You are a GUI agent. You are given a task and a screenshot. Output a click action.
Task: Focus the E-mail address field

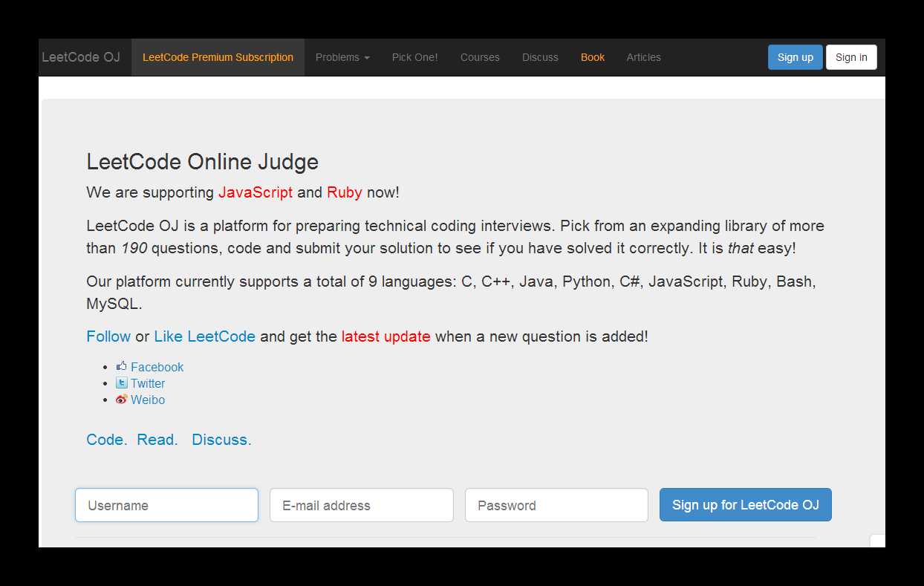(361, 505)
